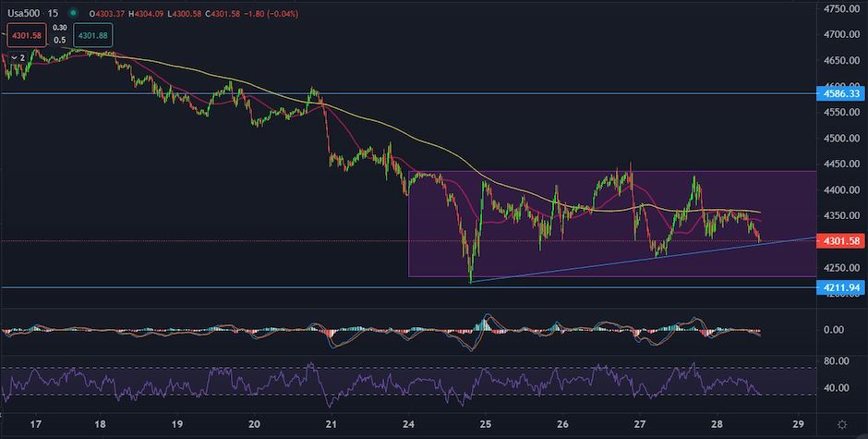Click date 24 on the time axis
Screen dimensions: 868x439
408,424
